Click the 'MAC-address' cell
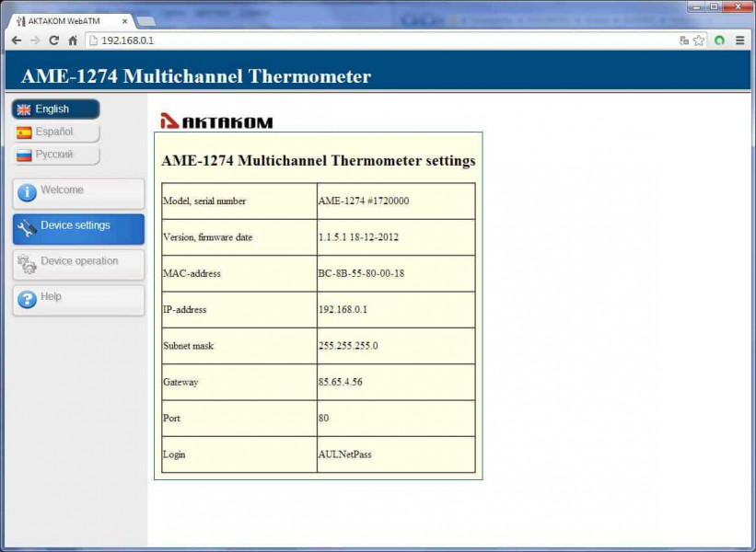The height and width of the screenshot is (552, 756). click(x=239, y=273)
